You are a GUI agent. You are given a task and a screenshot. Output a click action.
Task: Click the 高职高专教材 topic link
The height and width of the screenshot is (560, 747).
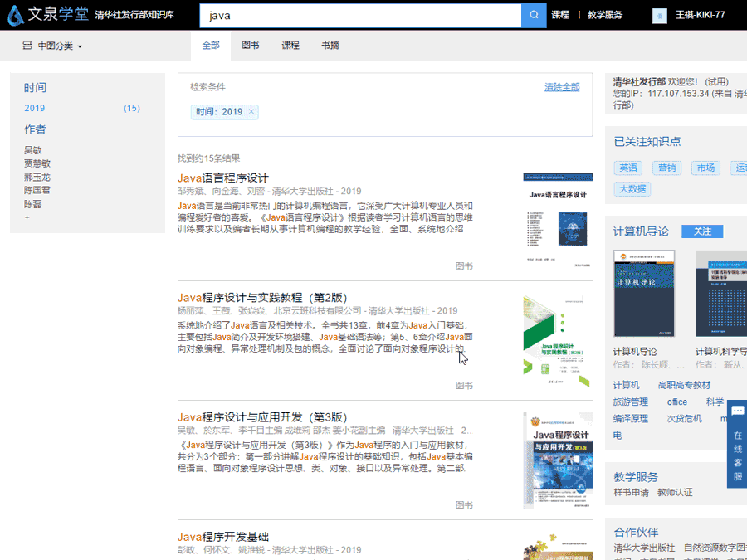684,385
